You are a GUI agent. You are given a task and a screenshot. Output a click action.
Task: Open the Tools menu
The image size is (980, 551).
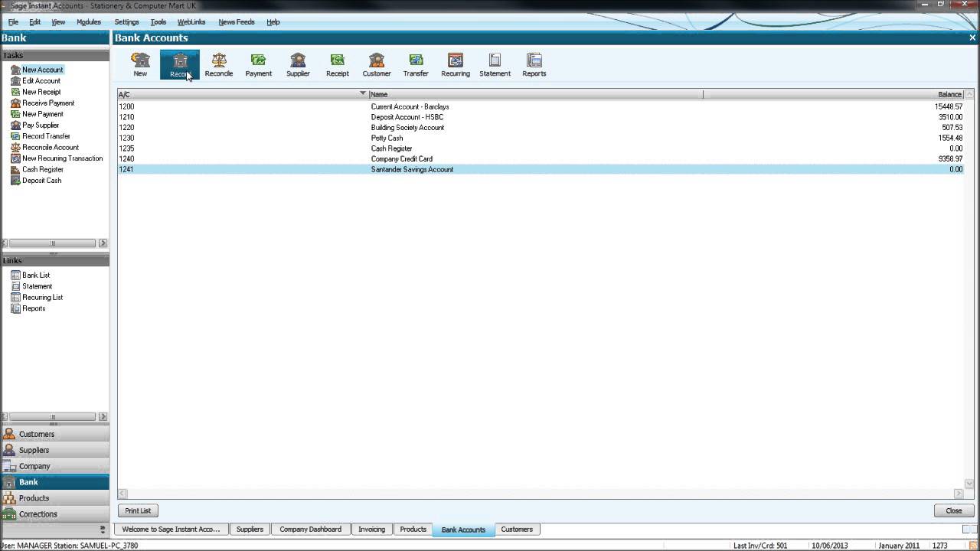coord(158,22)
